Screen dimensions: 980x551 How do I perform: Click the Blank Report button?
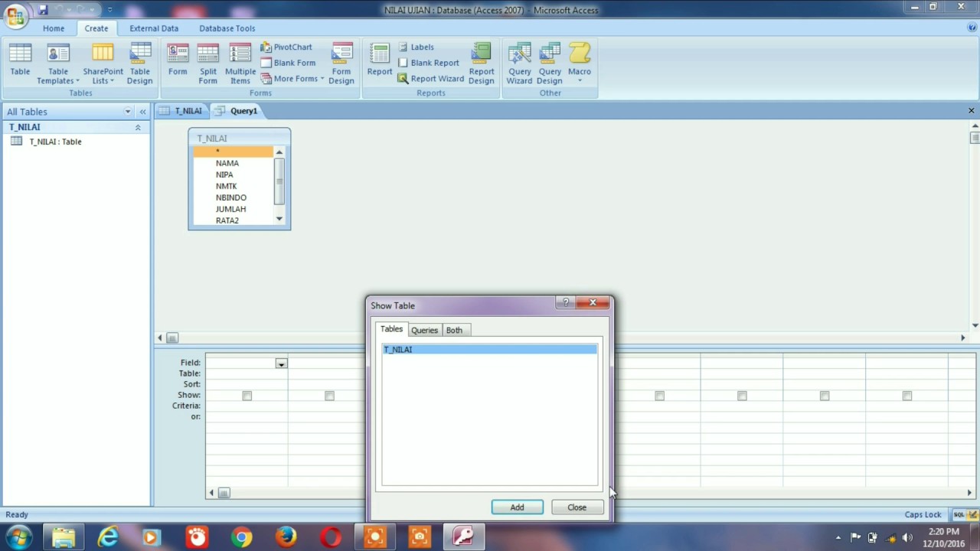[x=428, y=63]
